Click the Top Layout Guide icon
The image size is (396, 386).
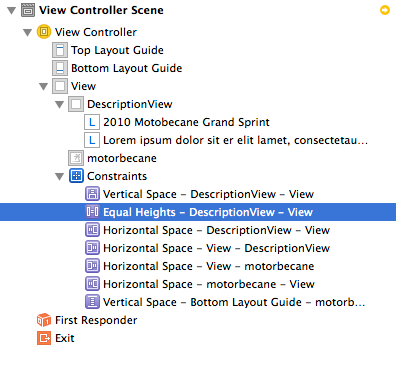point(60,50)
